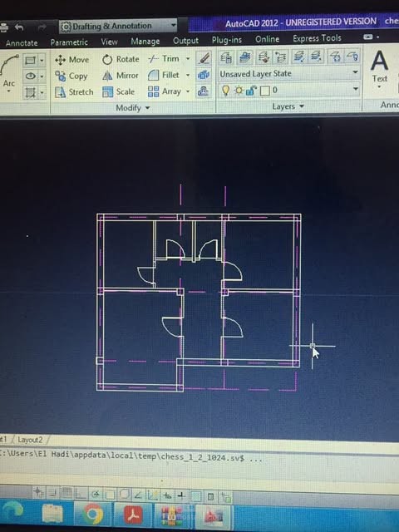Image resolution: width=399 pixels, height=532 pixels.
Task: Undo the last action
Action: [19, 27]
